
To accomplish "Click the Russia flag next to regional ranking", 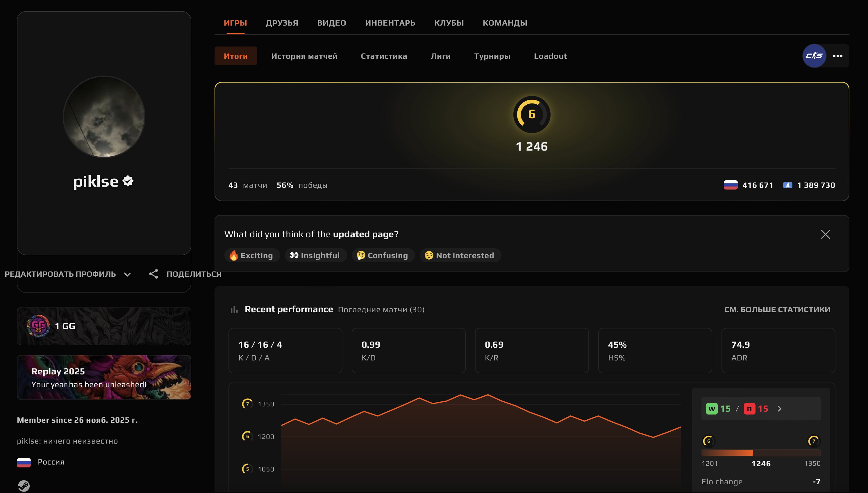I will [x=731, y=185].
